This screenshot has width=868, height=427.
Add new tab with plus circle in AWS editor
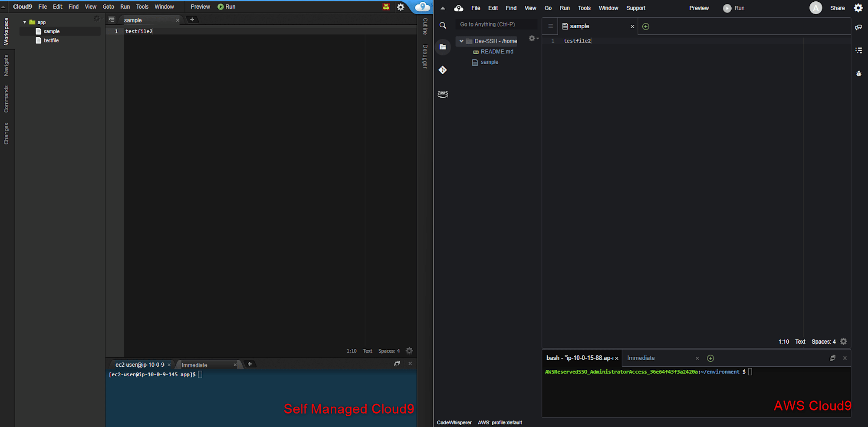pyautogui.click(x=646, y=26)
